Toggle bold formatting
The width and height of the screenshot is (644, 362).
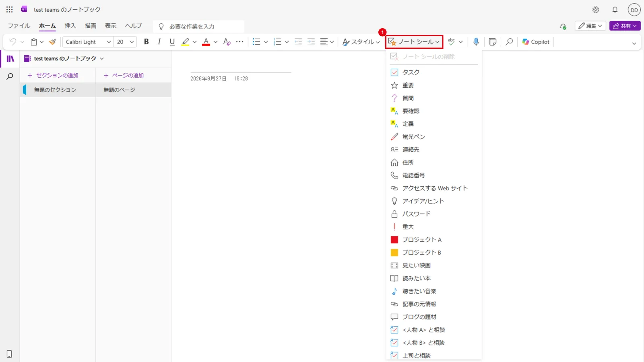click(x=147, y=42)
